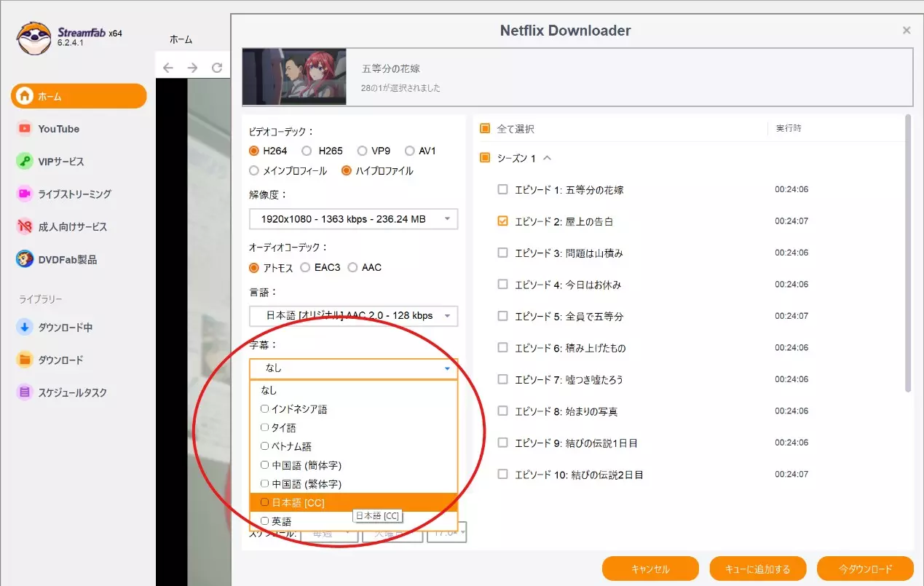This screenshot has height=586, width=924.
Task: Click the 実行時 column header
Action: click(788, 128)
